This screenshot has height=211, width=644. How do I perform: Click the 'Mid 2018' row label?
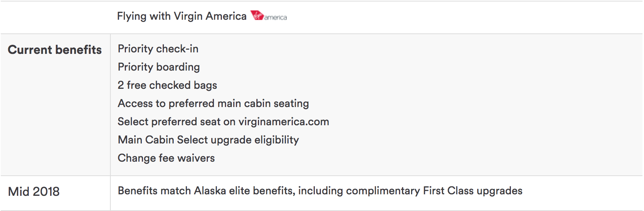(34, 192)
